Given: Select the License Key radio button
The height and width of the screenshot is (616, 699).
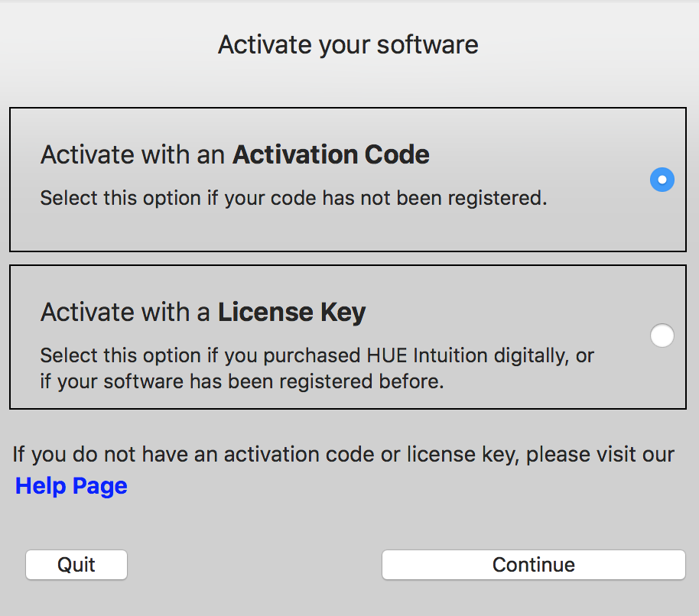Looking at the screenshot, I should click(x=662, y=336).
